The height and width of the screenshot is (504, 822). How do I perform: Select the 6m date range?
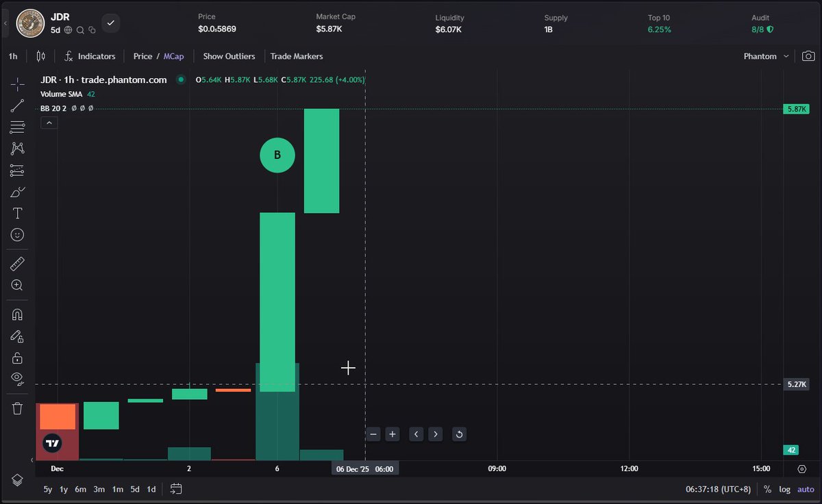click(81, 489)
